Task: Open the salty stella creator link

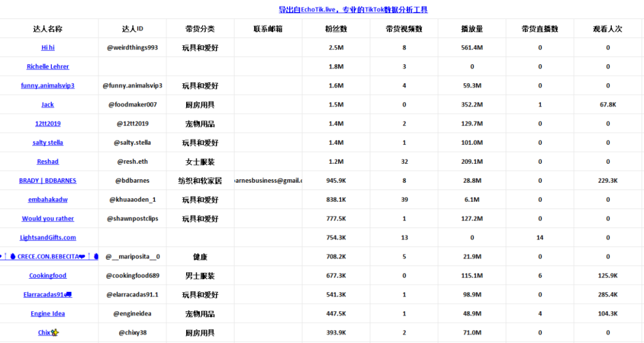Action: tap(48, 142)
